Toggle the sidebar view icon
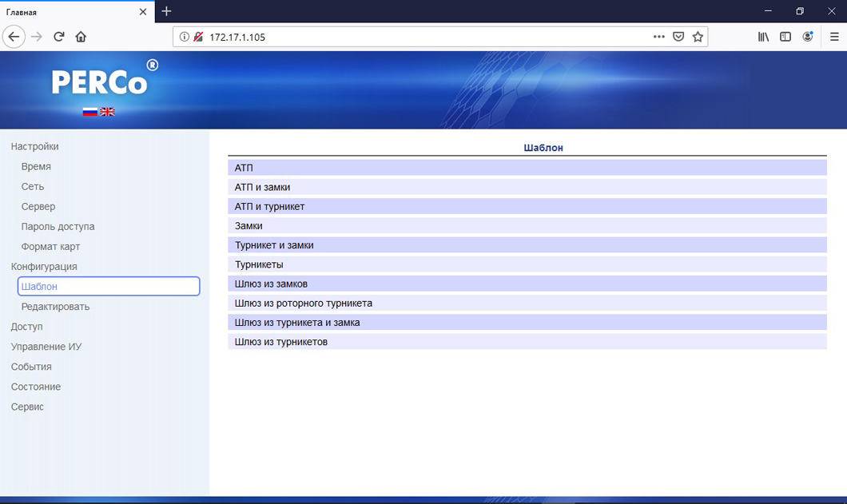Viewport: 847px width, 504px height. (x=785, y=37)
